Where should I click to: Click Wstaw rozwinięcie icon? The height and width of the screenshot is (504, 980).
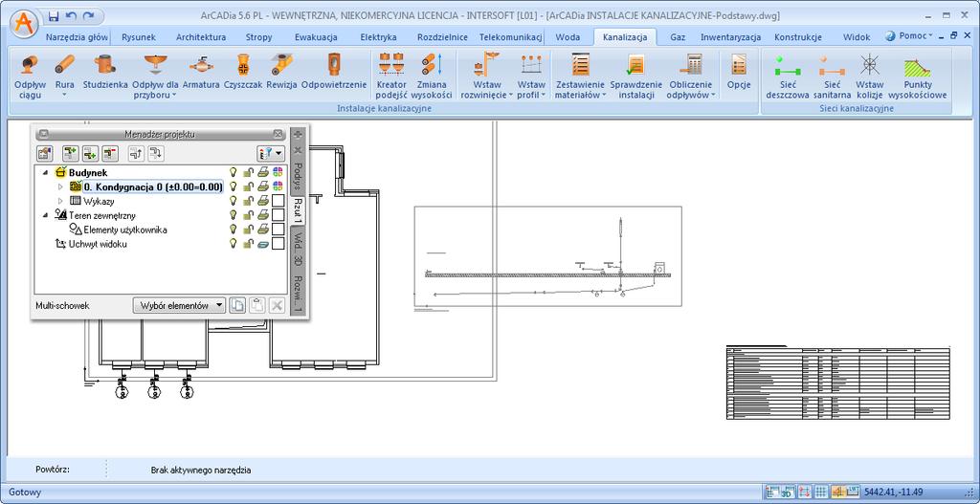point(487,66)
